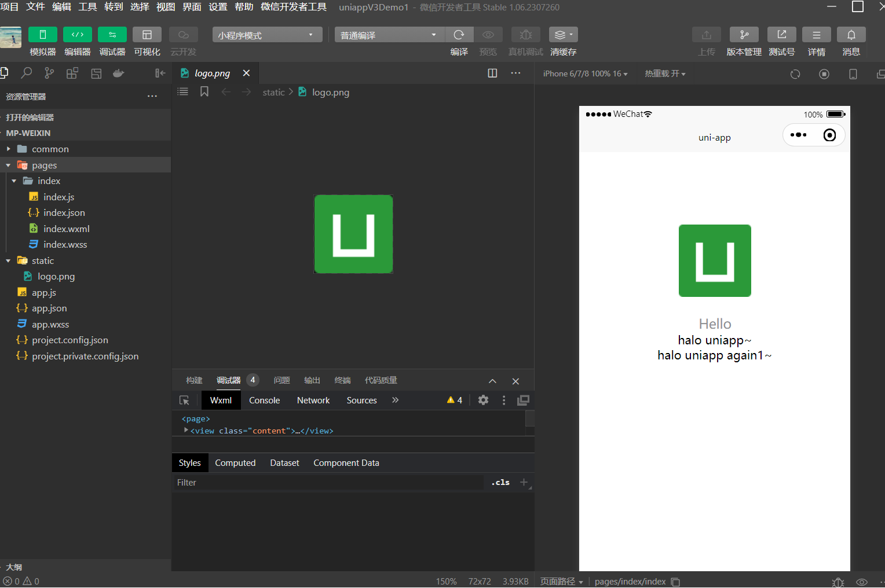Close the logo.png editor tab

[246, 73]
